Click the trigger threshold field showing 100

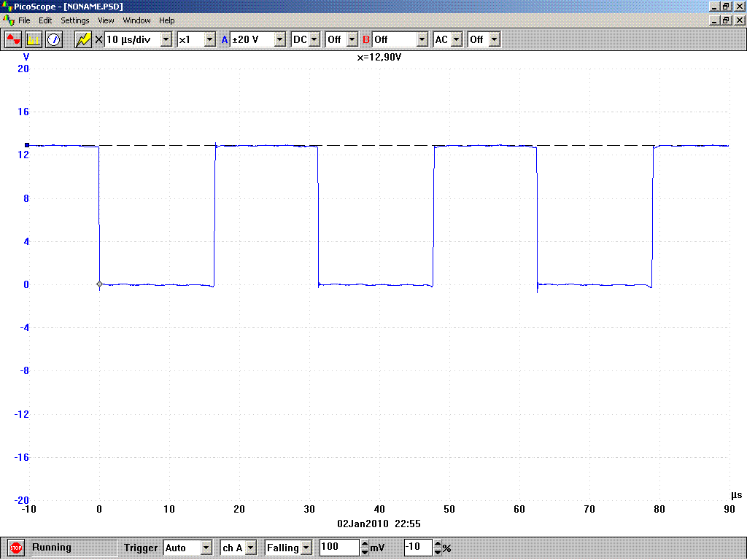click(x=338, y=547)
